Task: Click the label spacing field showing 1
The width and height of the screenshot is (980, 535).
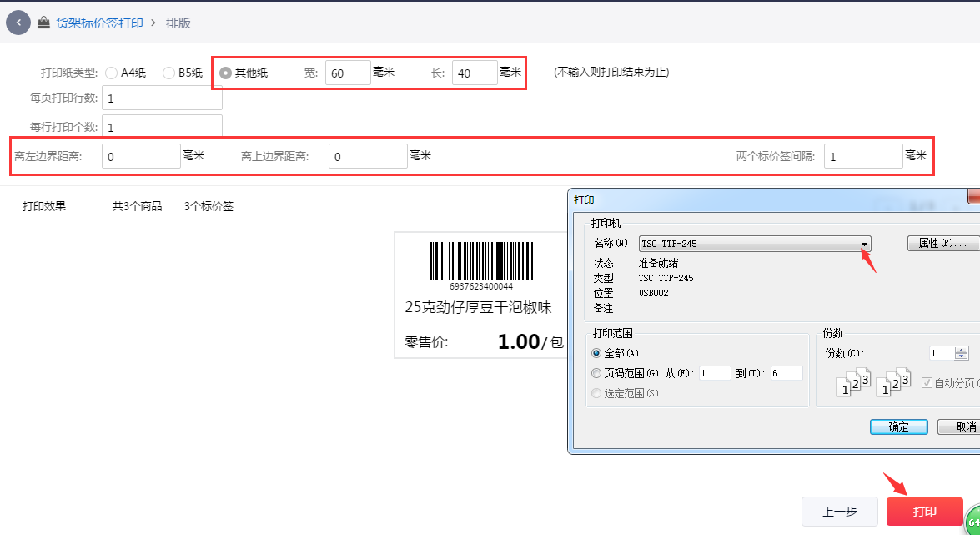Action: point(863,156)
